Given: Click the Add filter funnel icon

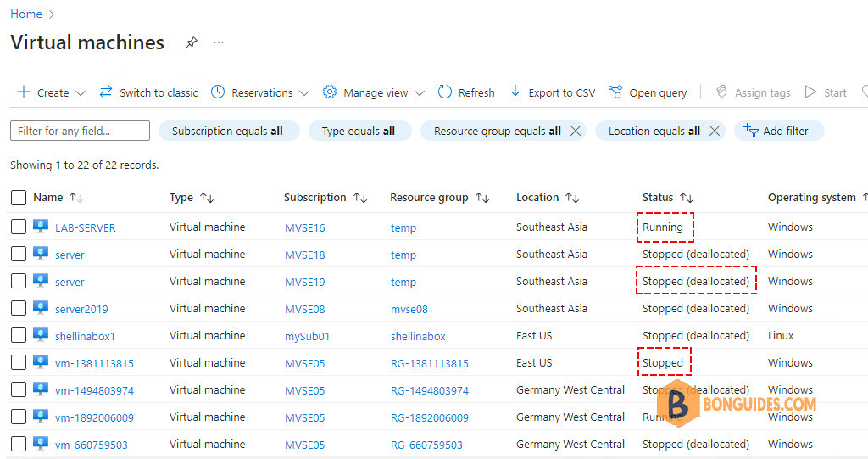Looking at the screenshot, I should pos(751,131).
